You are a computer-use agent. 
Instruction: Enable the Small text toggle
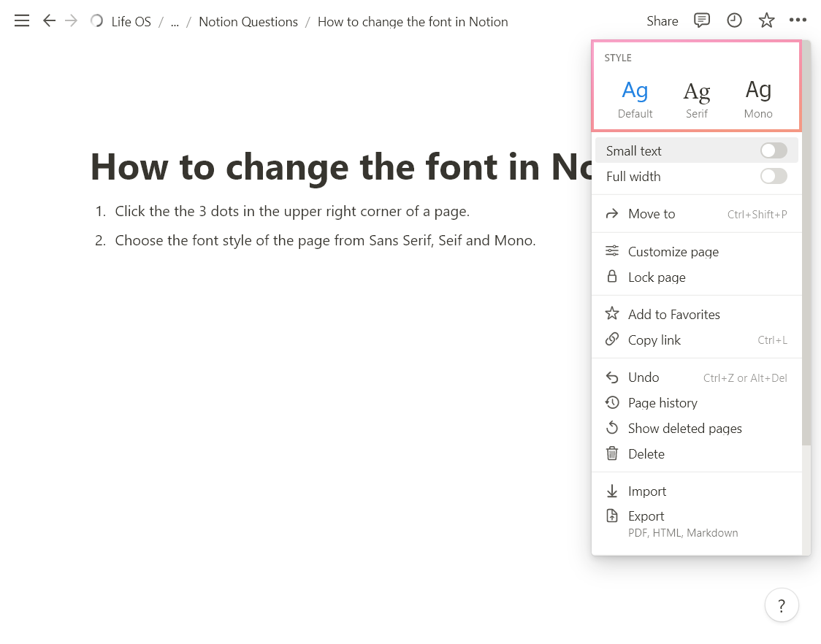click(x=774, y=150)
